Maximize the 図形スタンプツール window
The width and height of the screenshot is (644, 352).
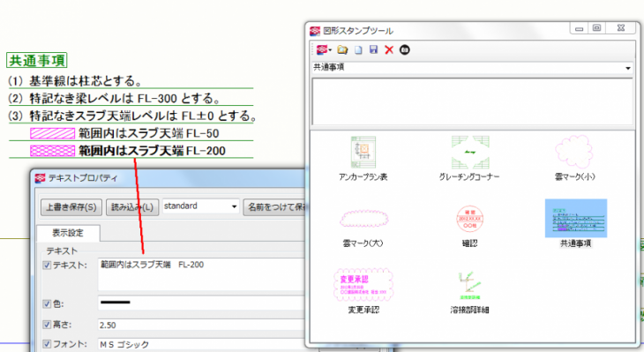tap(596, 28)
